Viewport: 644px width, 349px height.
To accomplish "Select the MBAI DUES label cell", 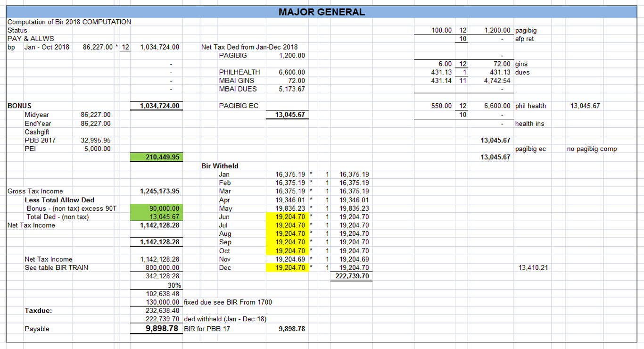I will (238, 89).
